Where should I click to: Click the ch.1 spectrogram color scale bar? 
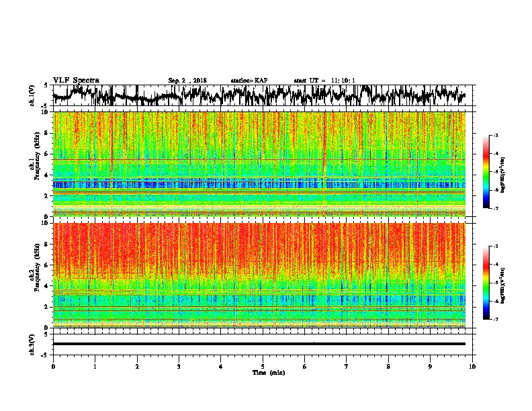click(x=486, y=172)
